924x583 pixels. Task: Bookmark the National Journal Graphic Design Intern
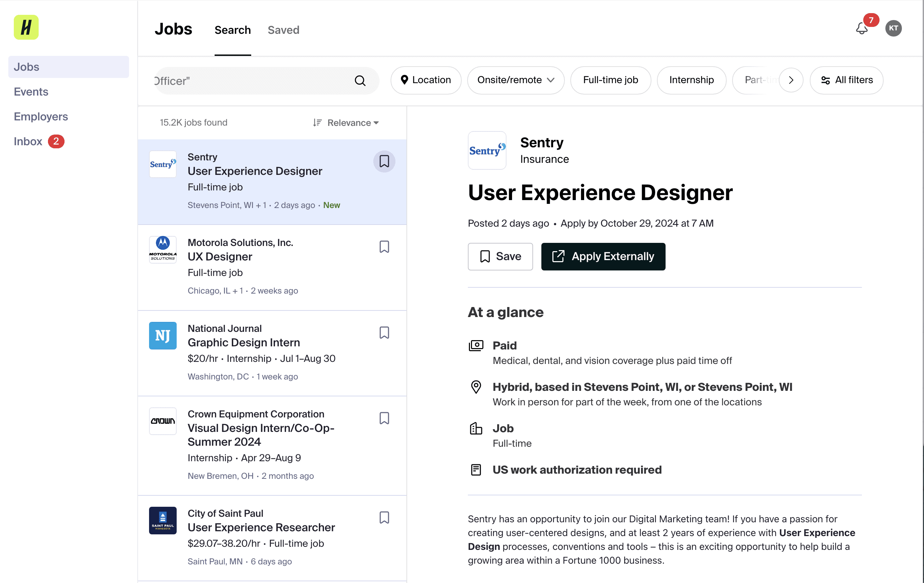384,333
